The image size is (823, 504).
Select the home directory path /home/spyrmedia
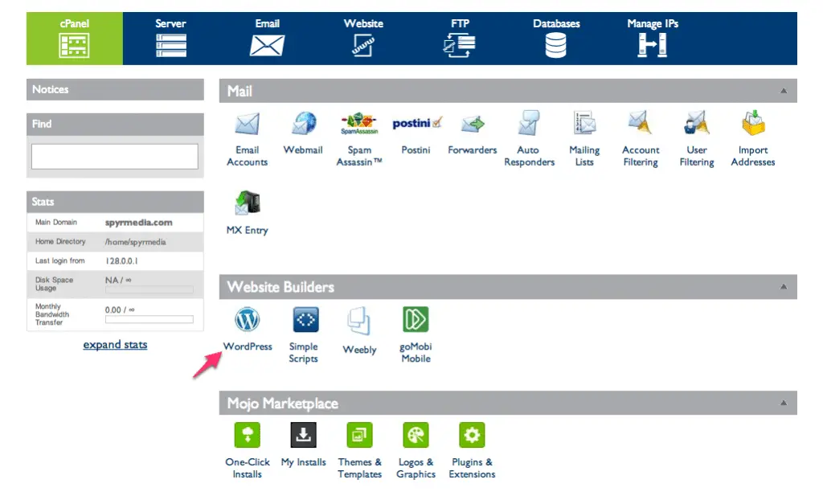pos(135,242)
